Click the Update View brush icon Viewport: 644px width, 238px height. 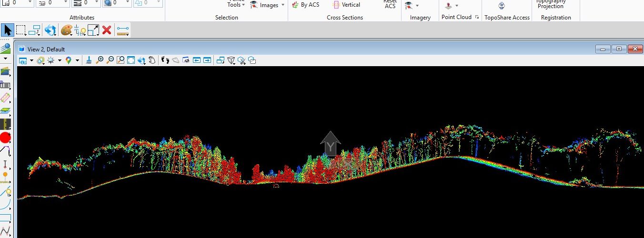tap(89, 60)
